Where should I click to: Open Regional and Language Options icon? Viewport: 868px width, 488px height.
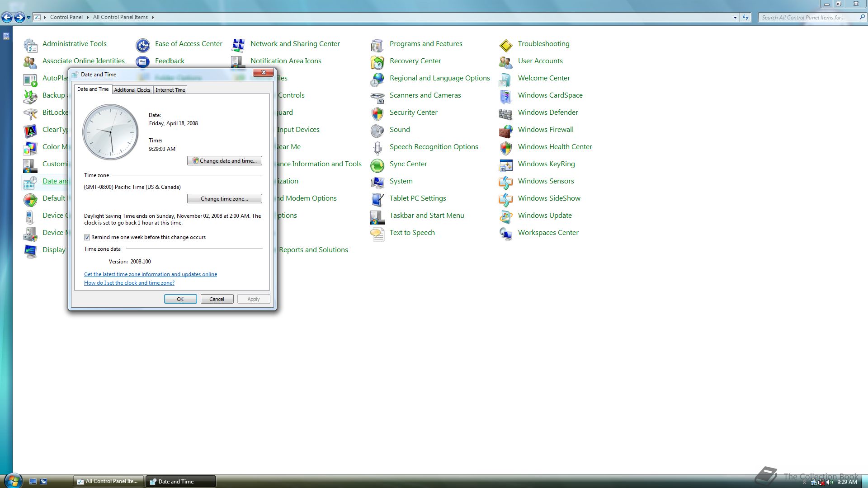coord(377,79)
